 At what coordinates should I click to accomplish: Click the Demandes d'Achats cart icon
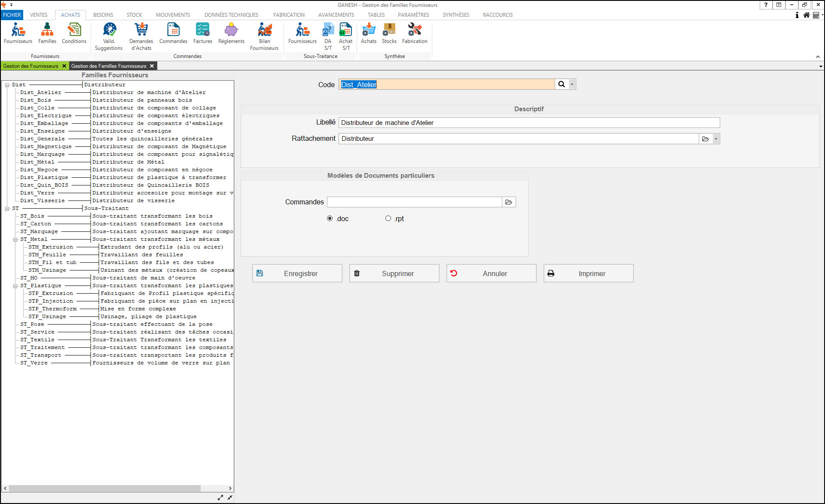[141, 36]
